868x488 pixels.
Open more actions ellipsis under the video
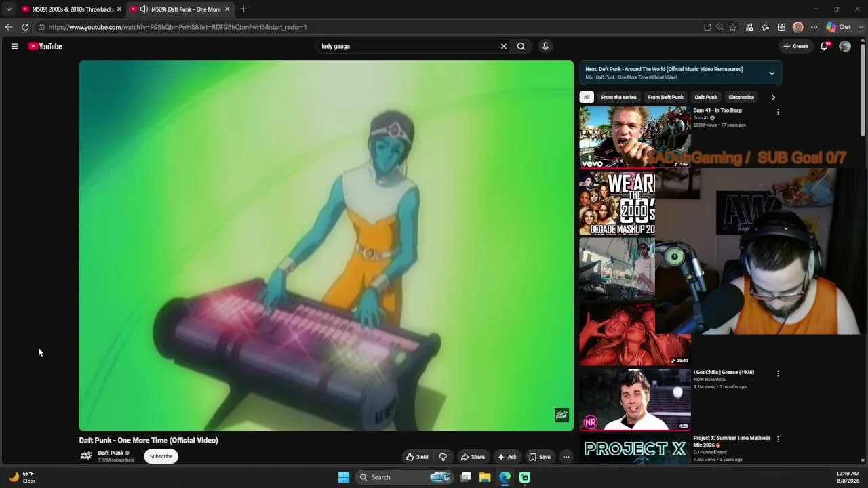pyautogui.click(x=566, y=457)
